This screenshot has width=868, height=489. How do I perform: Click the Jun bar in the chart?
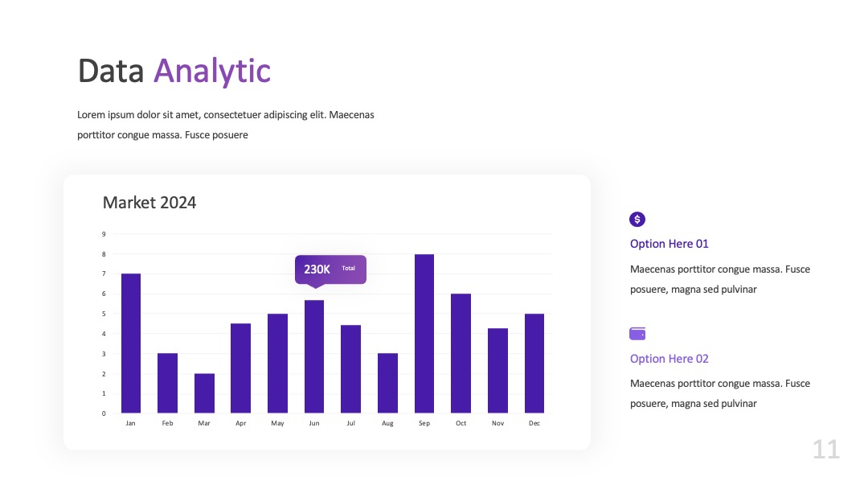314,356
